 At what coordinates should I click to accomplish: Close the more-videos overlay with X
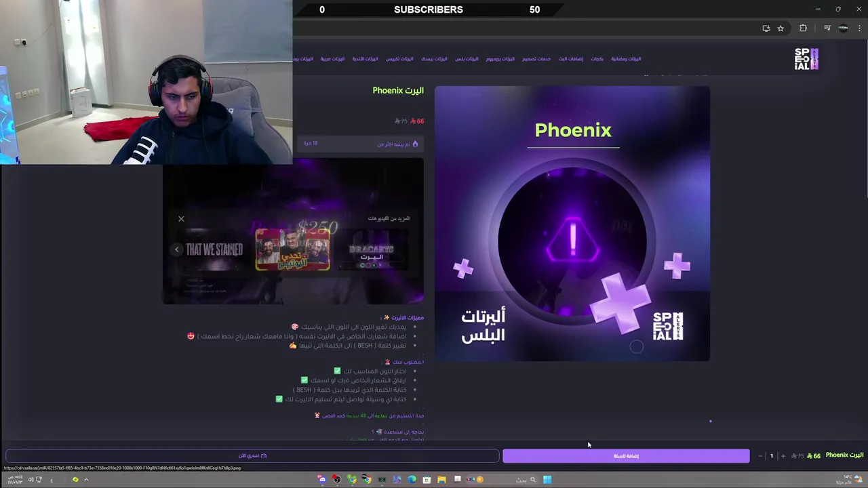tap(181, 219)
